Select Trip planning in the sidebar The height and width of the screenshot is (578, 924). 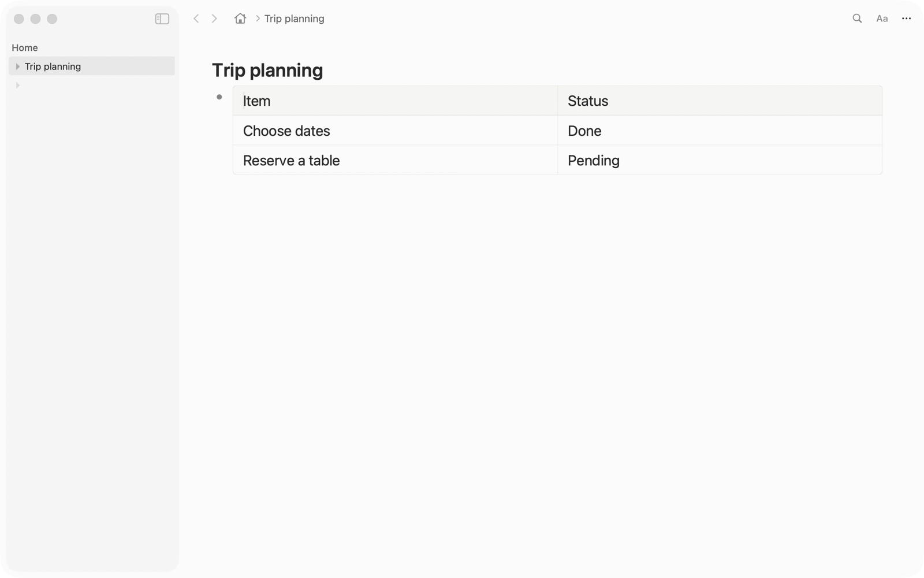92,66
